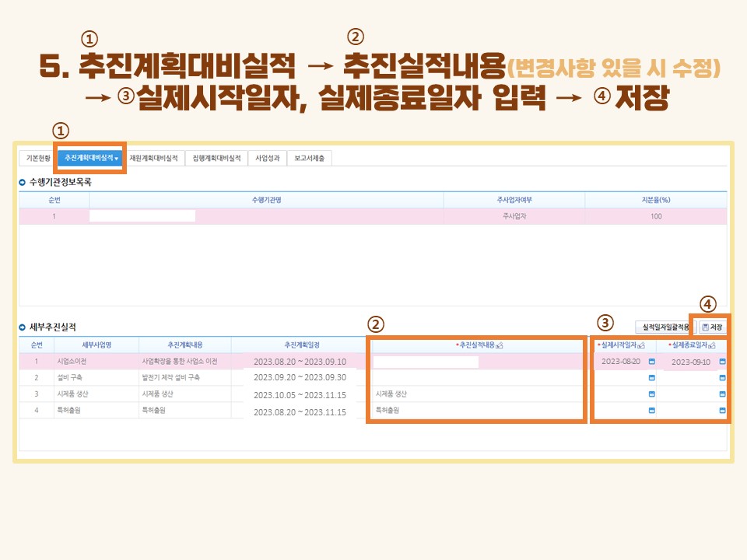Select the 주사업자 cell in institution list
The image size is (747, 560).
click(514, 216)
